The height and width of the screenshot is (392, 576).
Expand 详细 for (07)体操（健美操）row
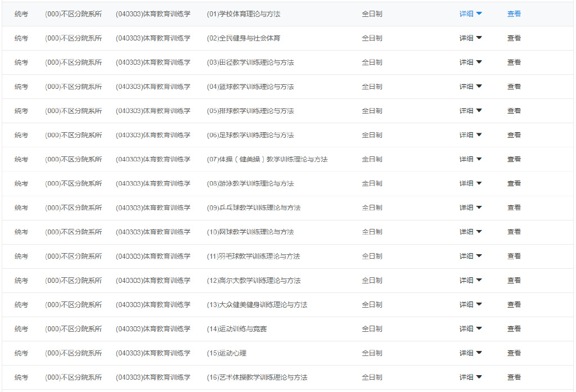(471, 160)
